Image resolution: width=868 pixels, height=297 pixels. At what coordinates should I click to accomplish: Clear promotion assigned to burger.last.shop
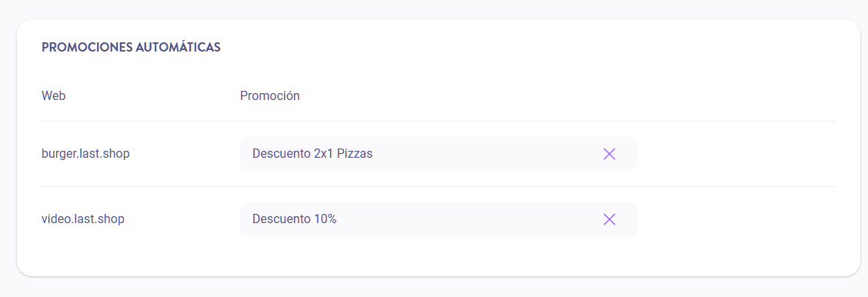click(x=609, y=154)
